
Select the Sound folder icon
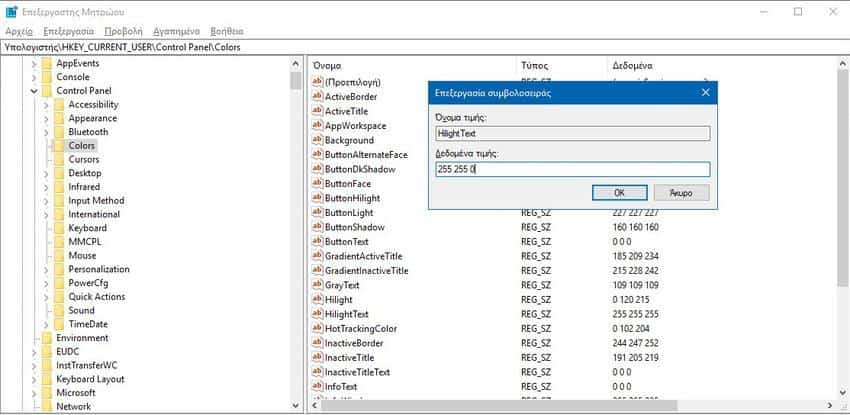coord(59,310)
